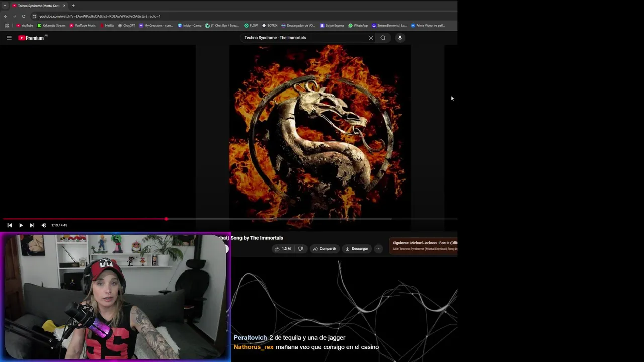Open the Kakarotta Stream bookmark
The height and width of the screenshot is (362, 644).
click(51, 25)
